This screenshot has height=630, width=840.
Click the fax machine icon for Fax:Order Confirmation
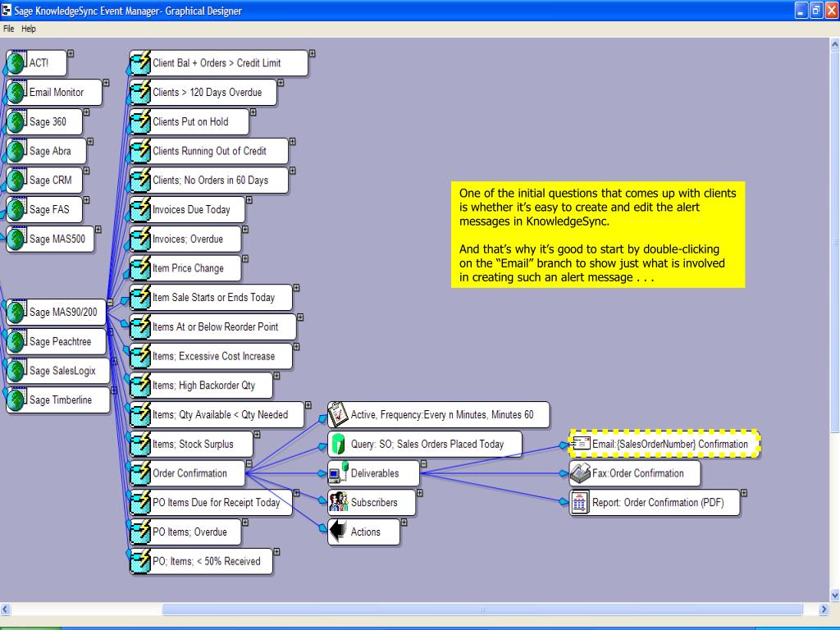[580, 473]
